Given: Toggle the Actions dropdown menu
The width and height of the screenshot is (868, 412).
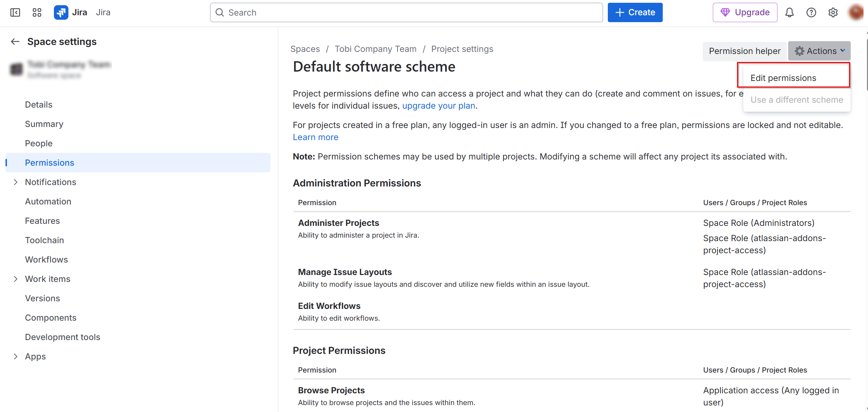Looking at the screenshot, I should pos(819,51).
